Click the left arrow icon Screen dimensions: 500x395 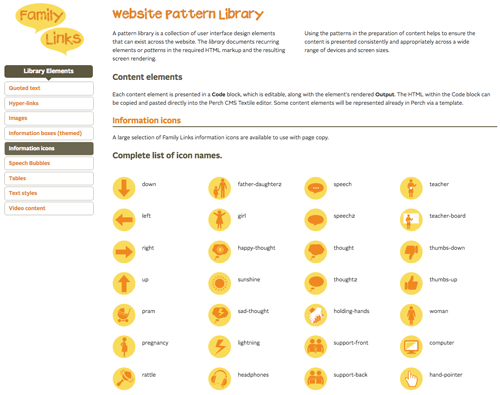click(124, 220)
